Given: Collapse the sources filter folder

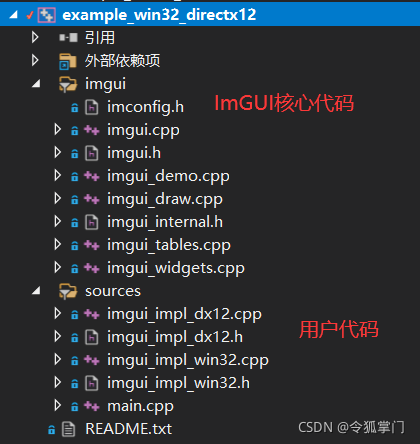Looking at the screenshot, I should click(36, 291).
